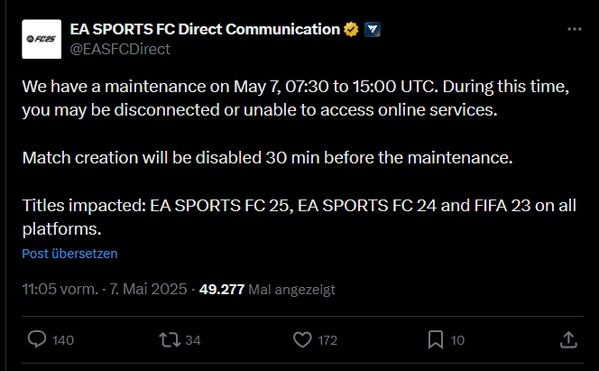This screenshot has height=371, width=599.
Task: Click the bookmark count 10
Action: click(x=457, y=340)
